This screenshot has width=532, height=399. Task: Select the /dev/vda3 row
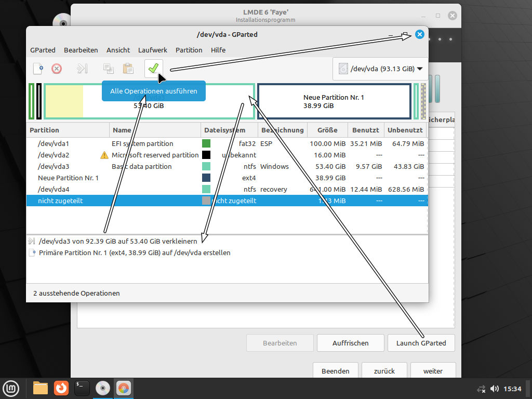227,167
